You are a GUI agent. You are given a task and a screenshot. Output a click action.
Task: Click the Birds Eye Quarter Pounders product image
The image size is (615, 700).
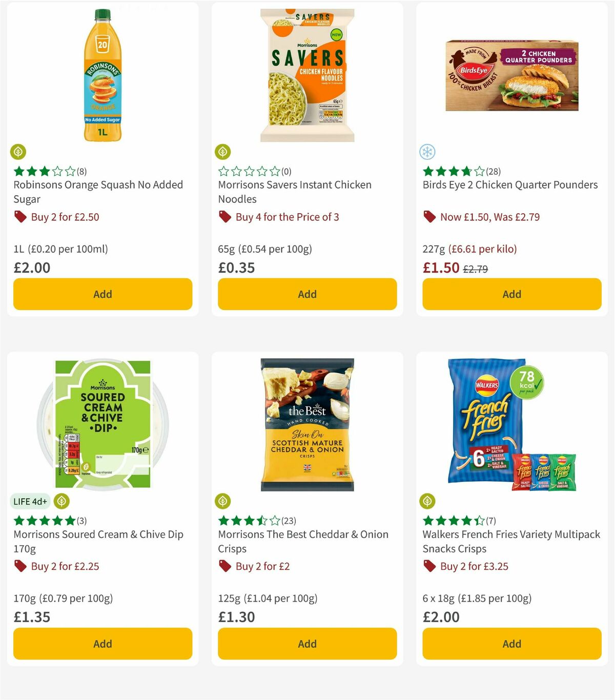pos(511,74)
